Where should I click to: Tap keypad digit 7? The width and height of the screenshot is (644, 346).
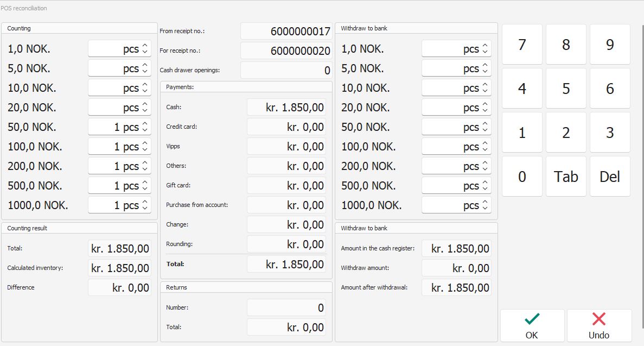(x=522, y=45)
